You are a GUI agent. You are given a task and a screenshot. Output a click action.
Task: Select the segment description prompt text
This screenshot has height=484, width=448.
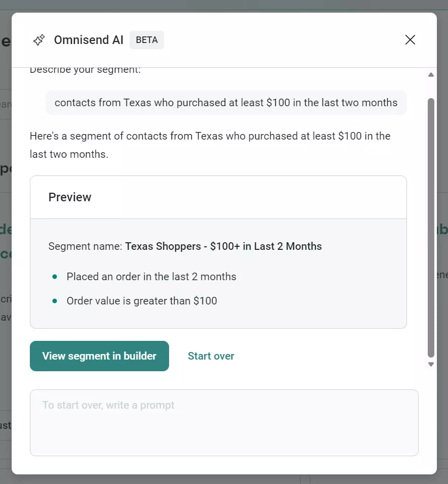pos(225,102)
